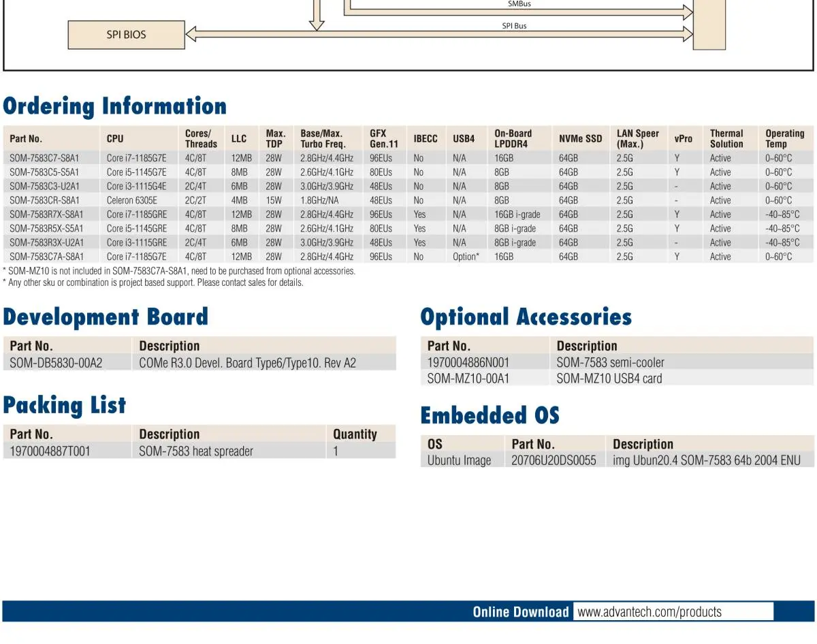Click the SPI Bus label in the diagram

(514, 26)
